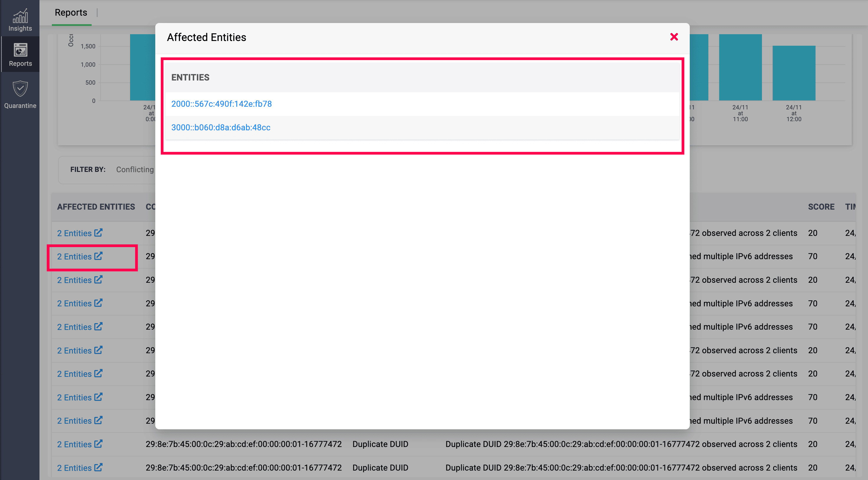Viewport: 868px width, 480px height.
Task: Sort by the SCORE column header
Action: click(x=821, y=207)
